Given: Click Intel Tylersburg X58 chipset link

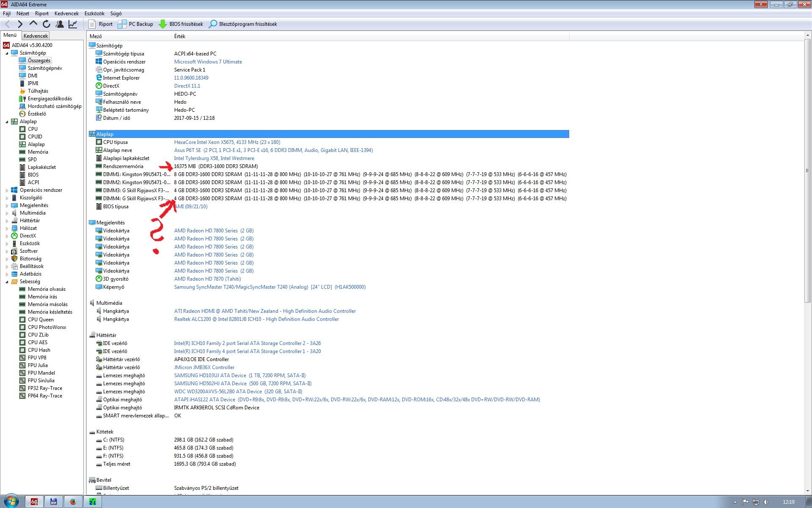Looking at the screenshot, I should point(214,158).
